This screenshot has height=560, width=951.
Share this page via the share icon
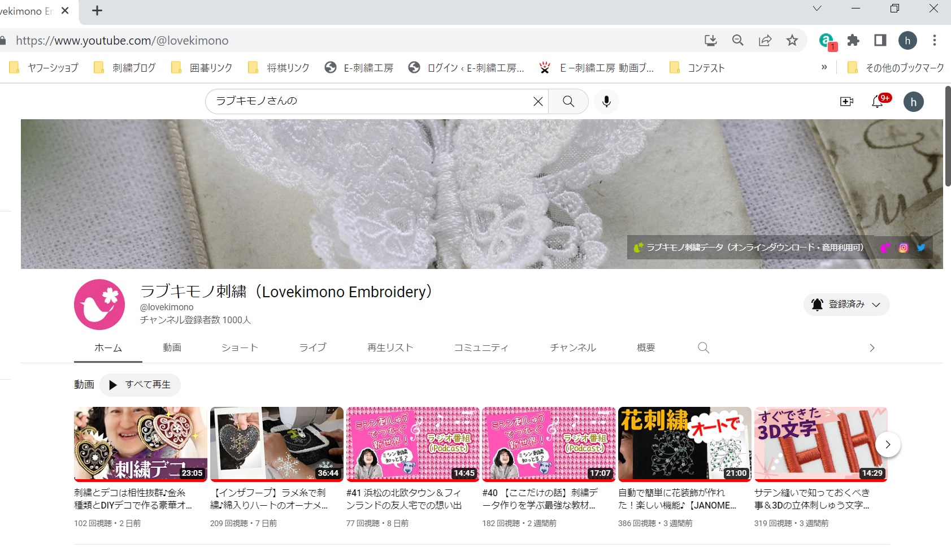765,40
